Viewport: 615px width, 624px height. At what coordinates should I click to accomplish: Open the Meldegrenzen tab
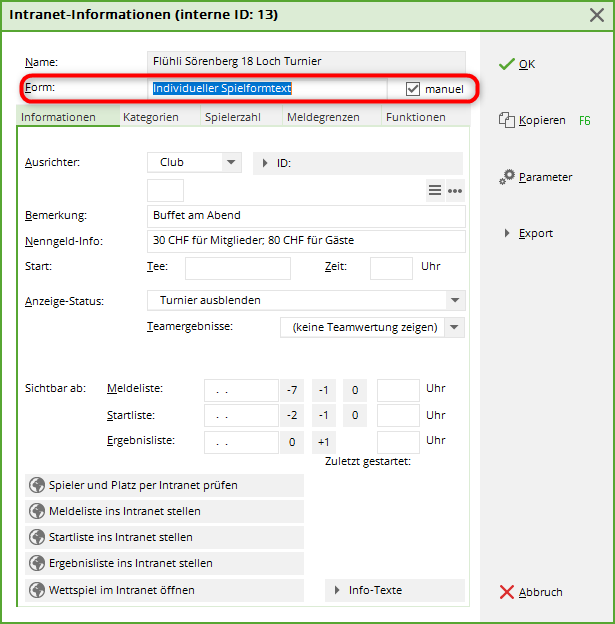322,117
